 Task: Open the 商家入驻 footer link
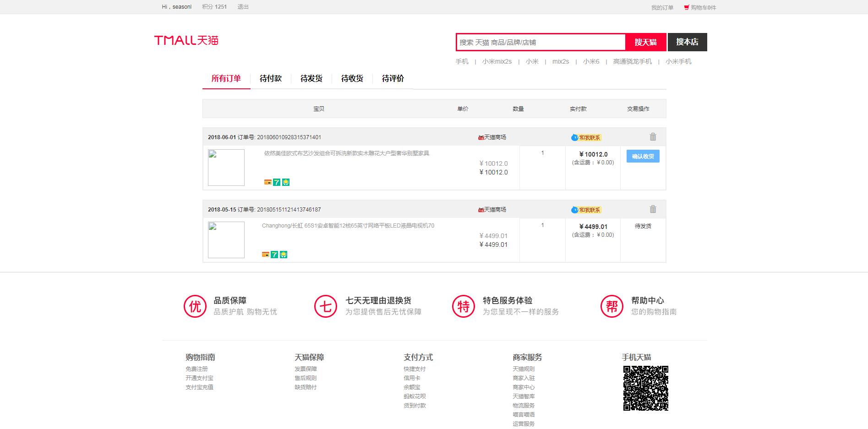[x=524, y=378]
